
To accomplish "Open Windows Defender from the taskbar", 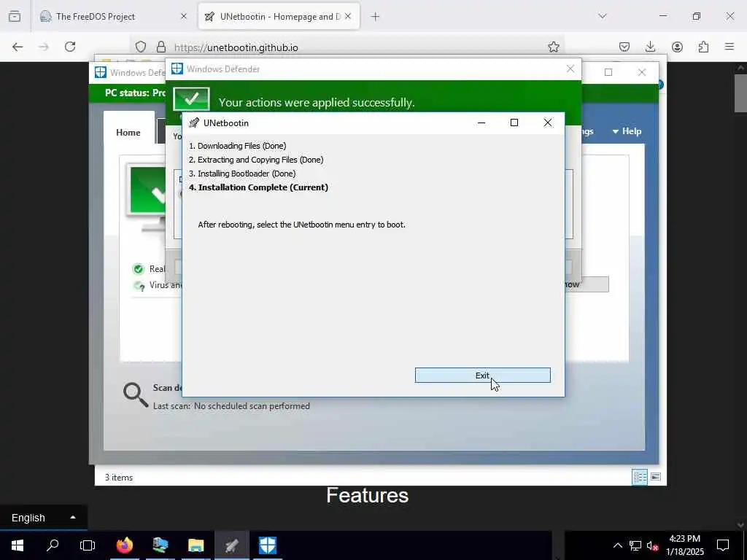I will 268,545.
